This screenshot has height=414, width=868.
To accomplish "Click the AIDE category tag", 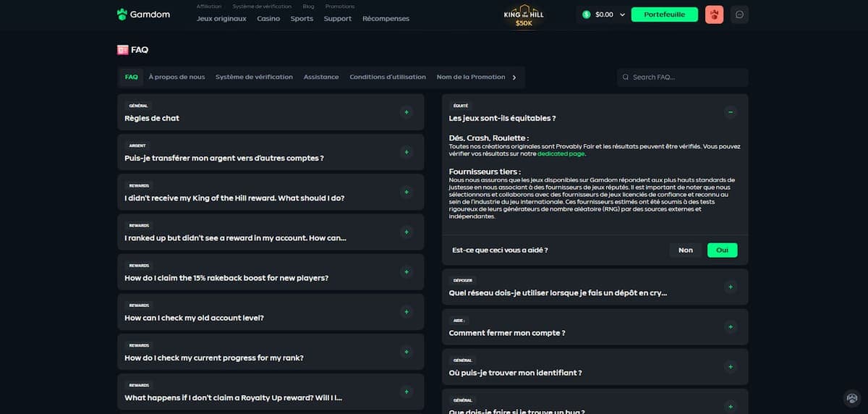I will click(x=459, y=320).
